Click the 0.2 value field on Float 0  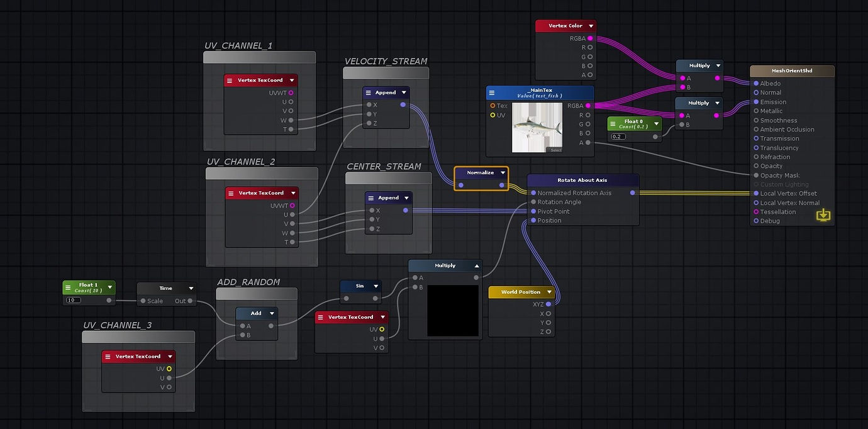coord(618,136)
